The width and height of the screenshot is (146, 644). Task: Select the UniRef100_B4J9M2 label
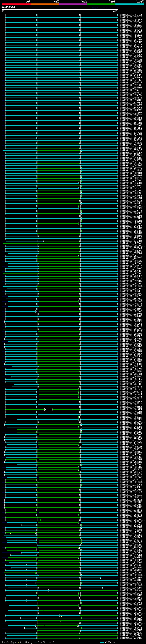click(131, 158)
